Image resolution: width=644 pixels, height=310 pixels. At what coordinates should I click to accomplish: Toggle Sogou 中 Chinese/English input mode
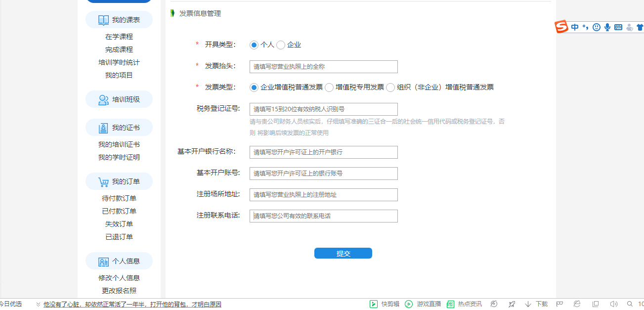[x=575, y=28]
